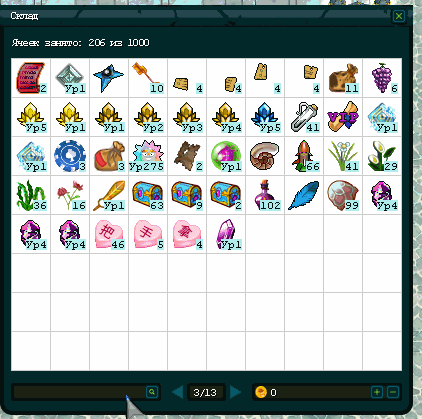Image resolution: width=422 pixels, height=419 pixels.
Task: Click the search magnifier button
Action: 152,392
